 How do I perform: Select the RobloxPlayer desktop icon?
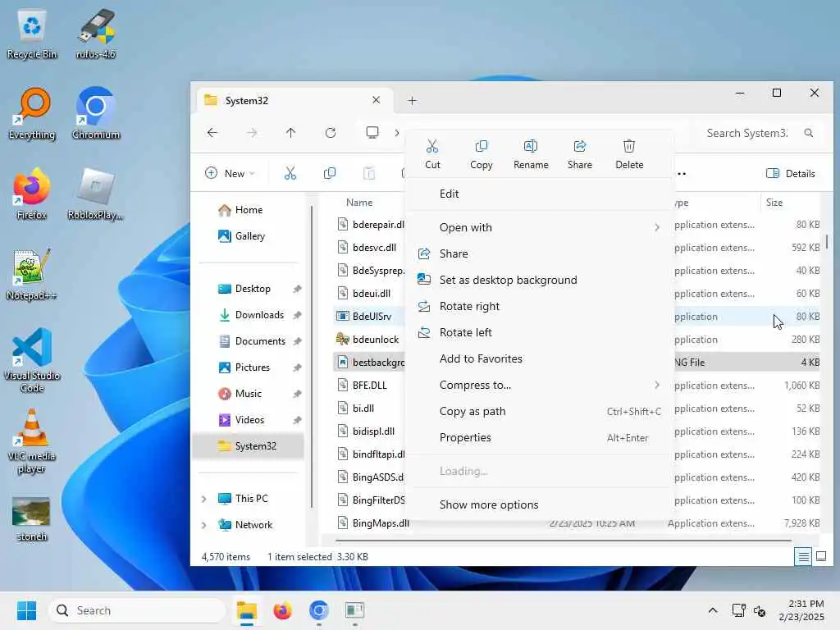click(96, 194)
